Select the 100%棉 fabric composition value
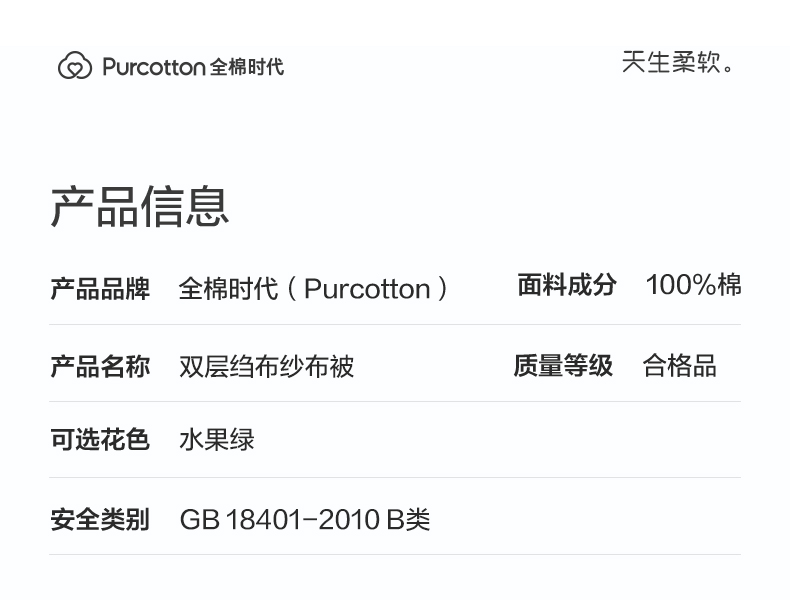 click(693, 285)
